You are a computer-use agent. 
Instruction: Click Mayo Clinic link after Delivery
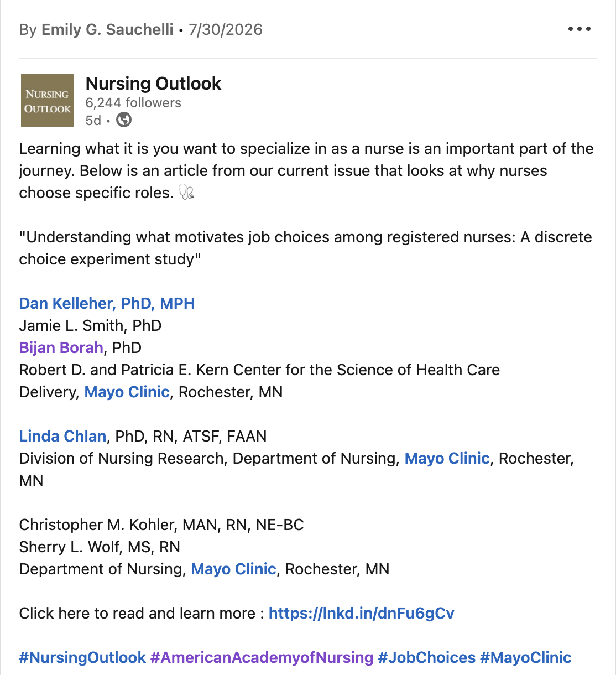127,392
